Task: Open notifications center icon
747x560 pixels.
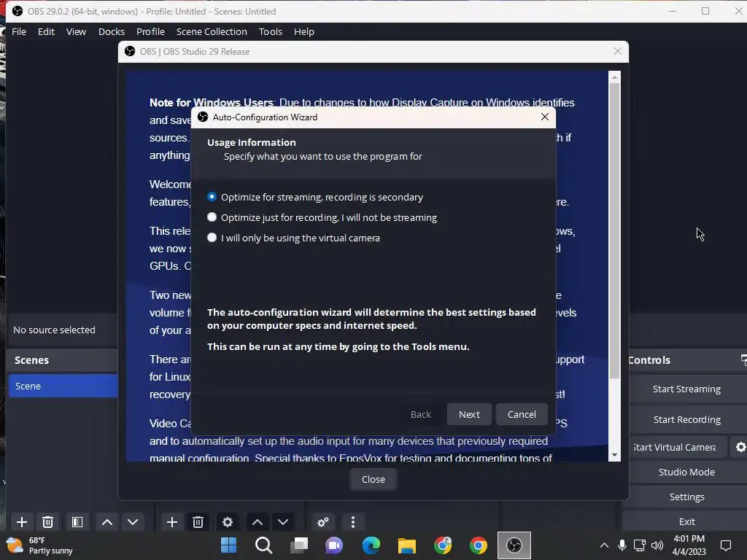Action: [726, 545]
